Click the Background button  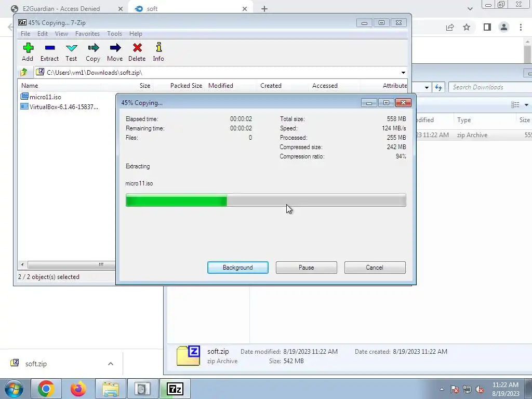pyautogui.click(x=238, y=268)
